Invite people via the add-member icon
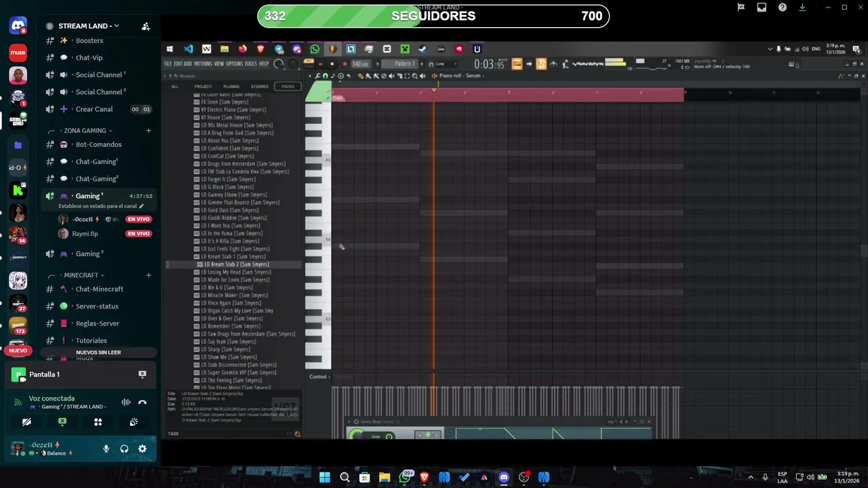Screen dimensions: 868x488 tap(146, 26)
